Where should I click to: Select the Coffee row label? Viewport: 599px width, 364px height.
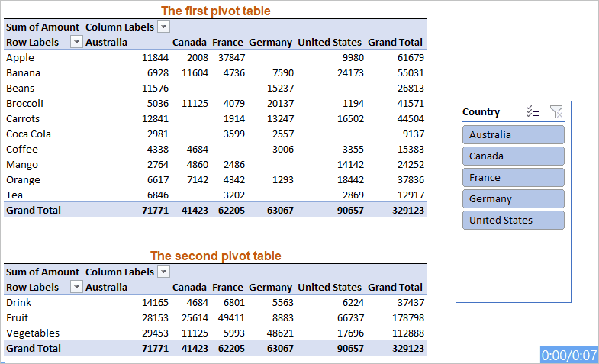(x=22, y=150)
